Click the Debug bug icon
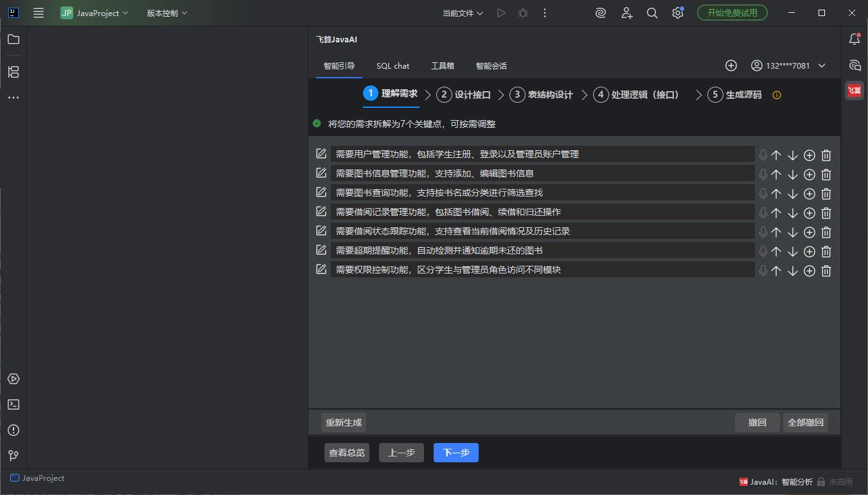Screen dimensions: 868x495 click(x=523, y=13)
